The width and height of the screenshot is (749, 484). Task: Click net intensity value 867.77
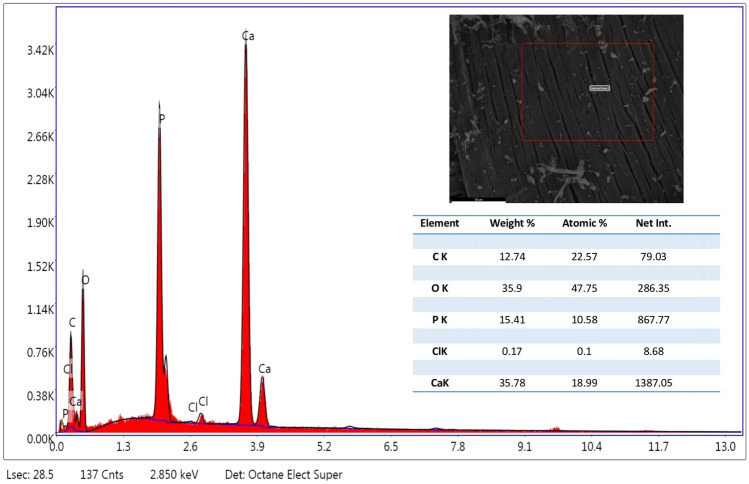(653, 320)
